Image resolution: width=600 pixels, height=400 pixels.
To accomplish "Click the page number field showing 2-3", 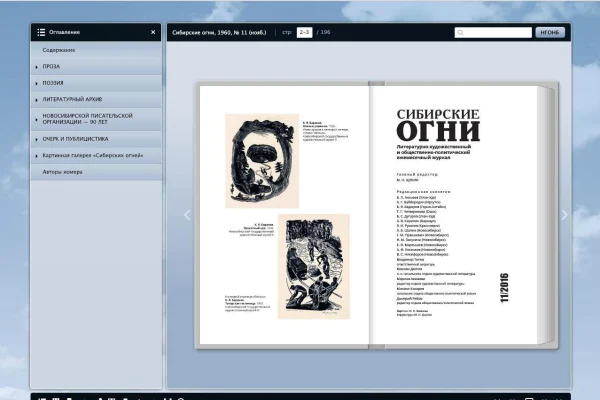I will [304, 32].
